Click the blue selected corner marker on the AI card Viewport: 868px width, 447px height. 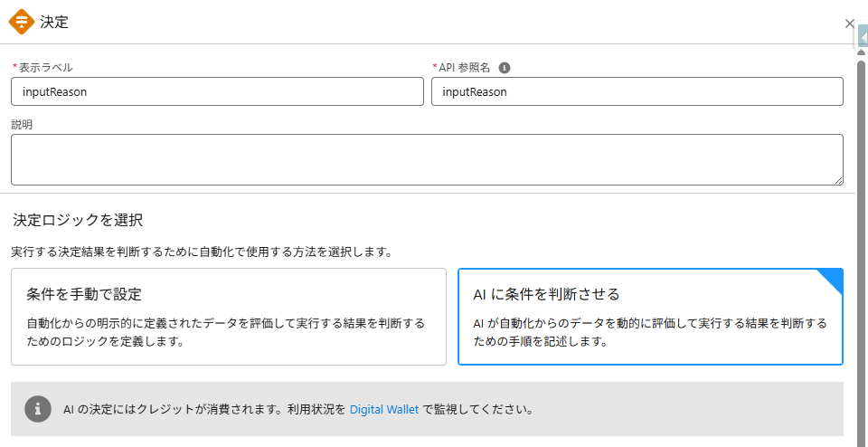click(x=833, y=279)
